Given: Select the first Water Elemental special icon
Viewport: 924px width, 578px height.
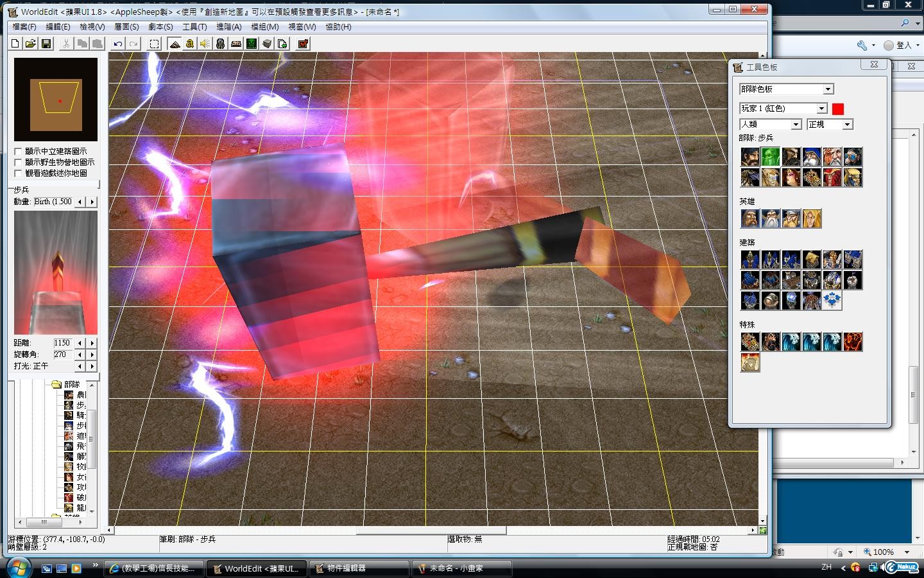Looking at the screenshot, I should pyautogui.click(x=791, y=342).
